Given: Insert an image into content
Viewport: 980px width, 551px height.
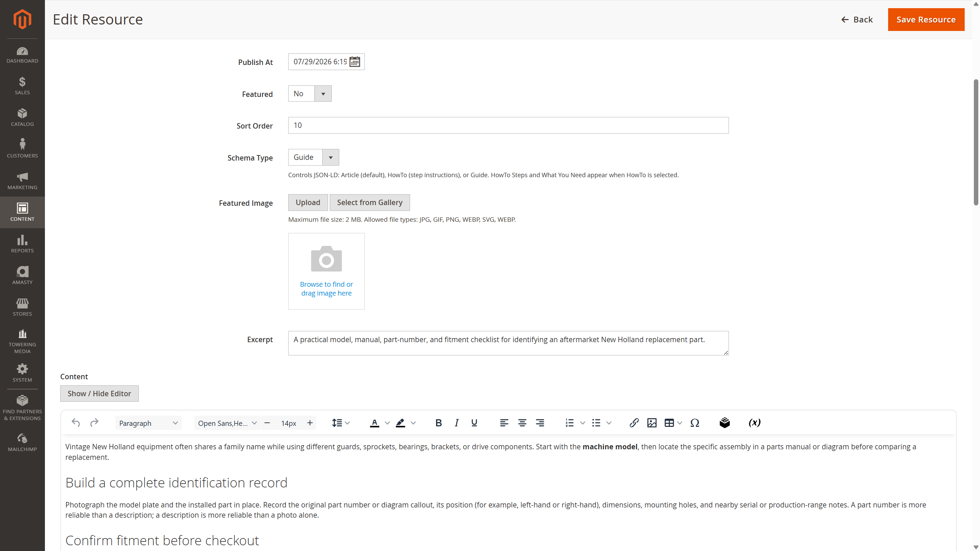Looking at the screenshot, I should click(652, 423).
